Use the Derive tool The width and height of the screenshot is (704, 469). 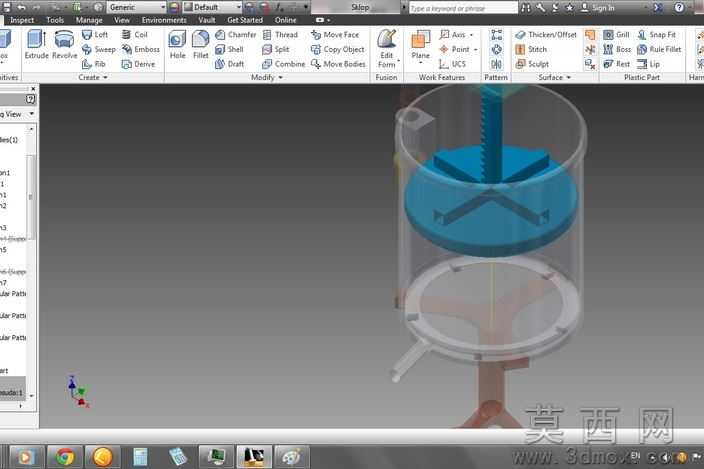(138, 64)
